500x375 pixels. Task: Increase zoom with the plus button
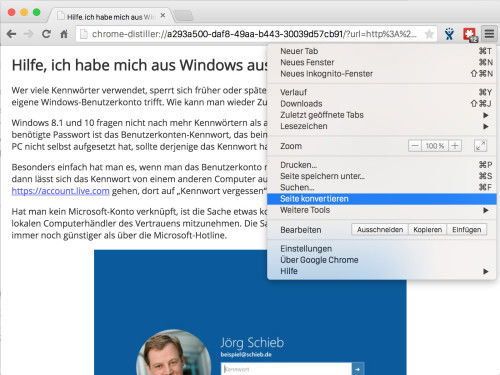coord(455,146)
